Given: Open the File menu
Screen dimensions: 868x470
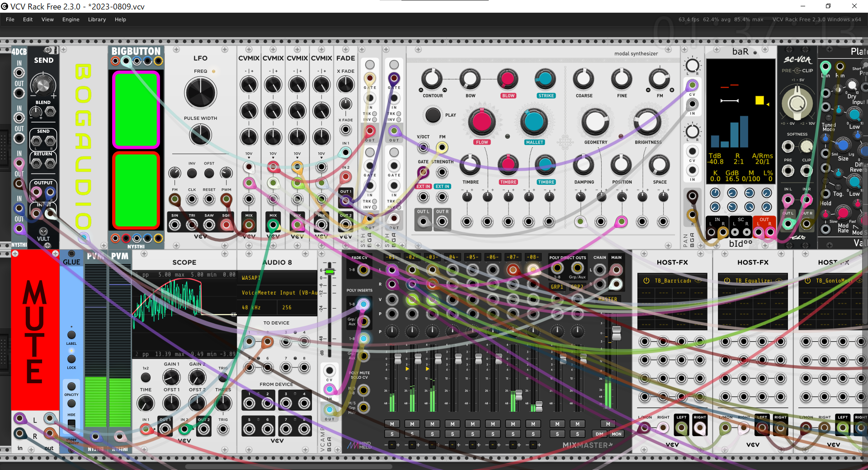Looking at the screenshot, I should pyautogui.click(x=10, y=19).
